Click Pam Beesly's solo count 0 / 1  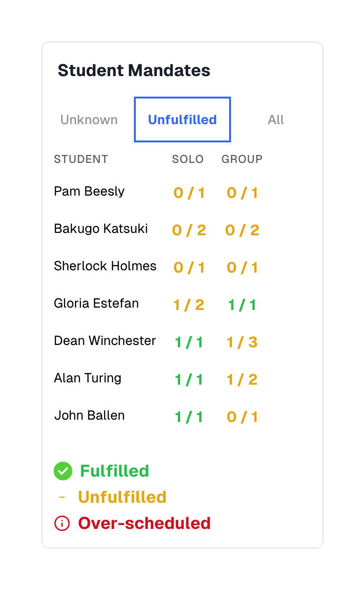coord(189,193)
